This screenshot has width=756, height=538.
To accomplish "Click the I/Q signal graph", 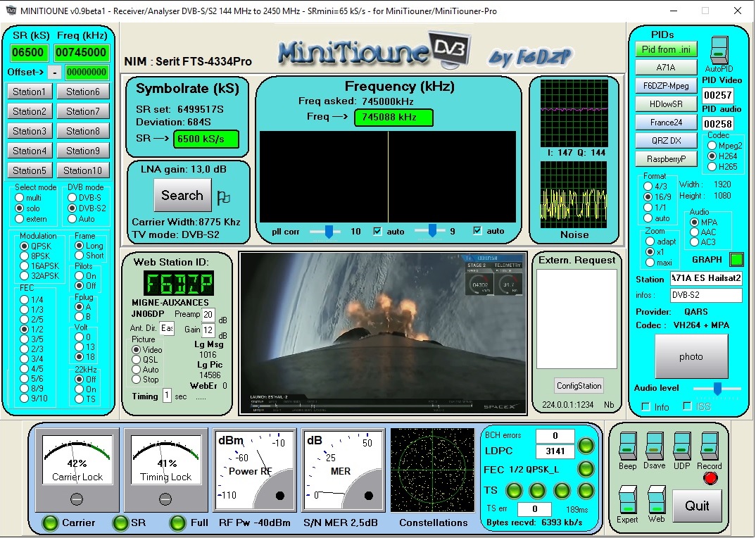I will 574,113.
